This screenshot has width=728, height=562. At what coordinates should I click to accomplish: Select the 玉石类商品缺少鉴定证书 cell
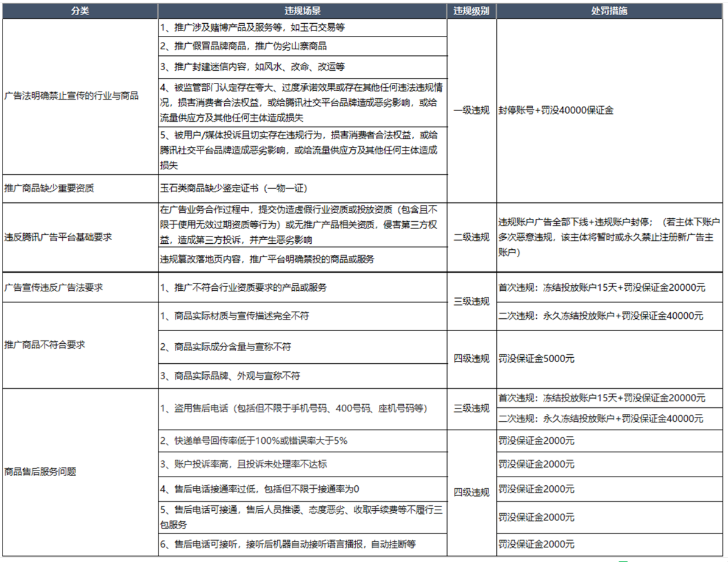[x=302, y=188]
